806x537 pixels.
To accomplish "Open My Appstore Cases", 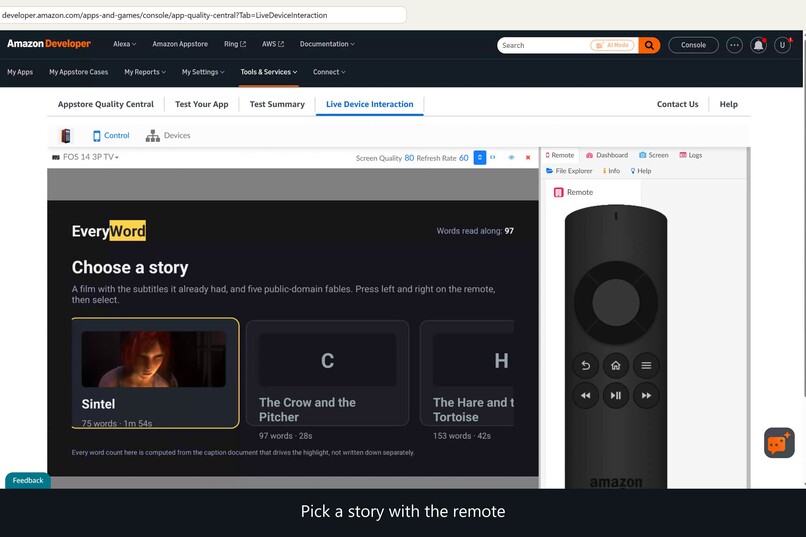I will [x=79, y=72].
